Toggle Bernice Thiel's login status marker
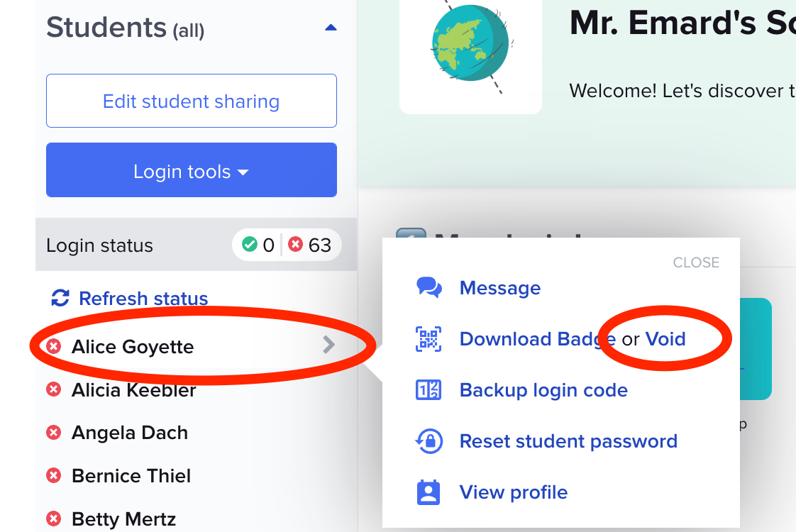The height and width of the screenshot is (532, 796). coord(54,475)
